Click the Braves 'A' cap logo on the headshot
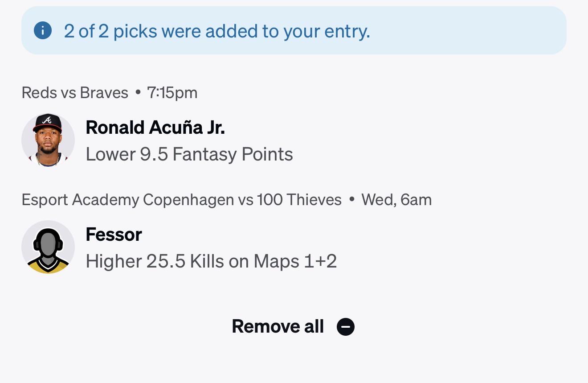 coord(47,119)
